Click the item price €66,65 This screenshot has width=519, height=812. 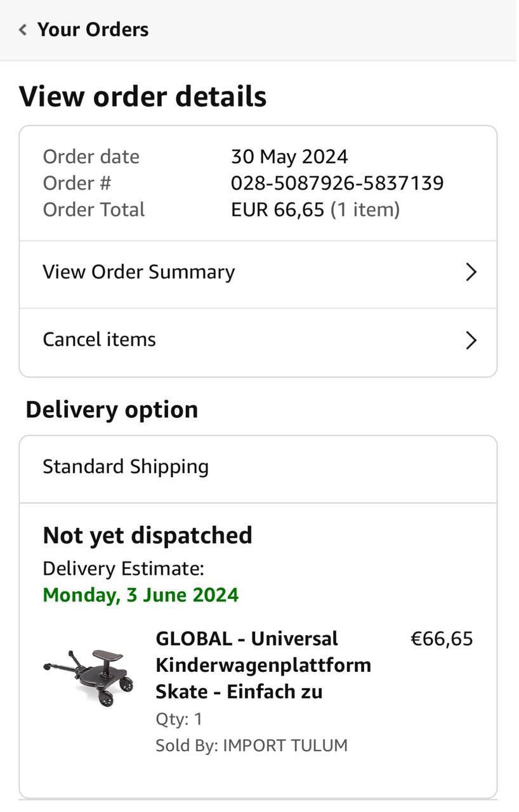coord(442,639)
